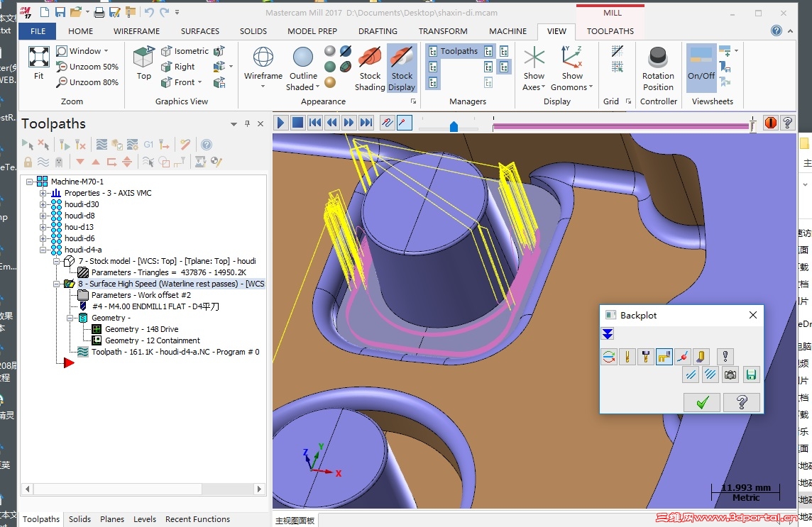This screenshot has width=812, height=527.
Task: Select the Toolpath 161.1K houdi-d4-a.NC item
Action: click(175, 352)
